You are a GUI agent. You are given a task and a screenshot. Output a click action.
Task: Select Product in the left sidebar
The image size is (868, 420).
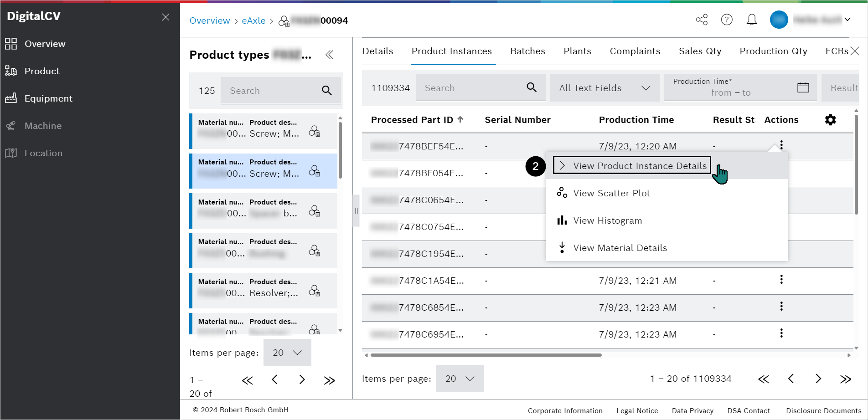[42, 71]
